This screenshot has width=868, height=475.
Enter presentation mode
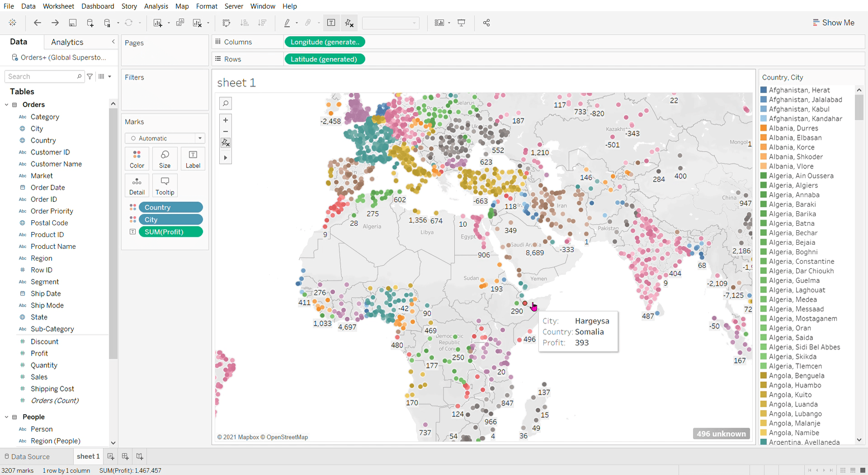462,23
